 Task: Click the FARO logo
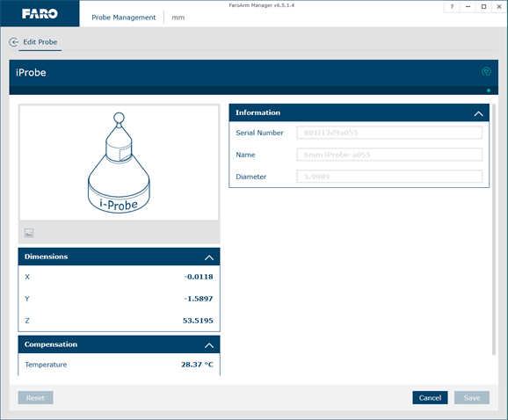(40, 13)
